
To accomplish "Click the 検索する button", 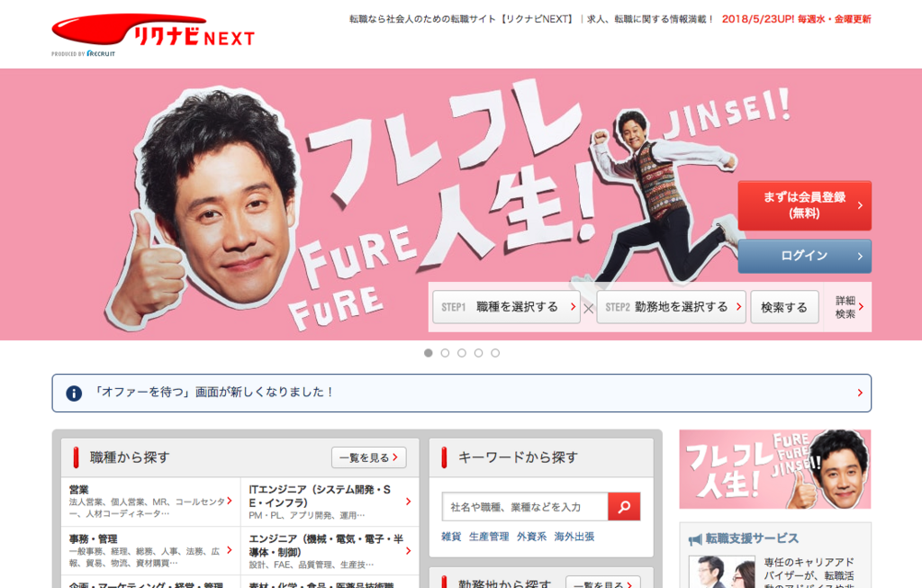I will tap(784, 307).
